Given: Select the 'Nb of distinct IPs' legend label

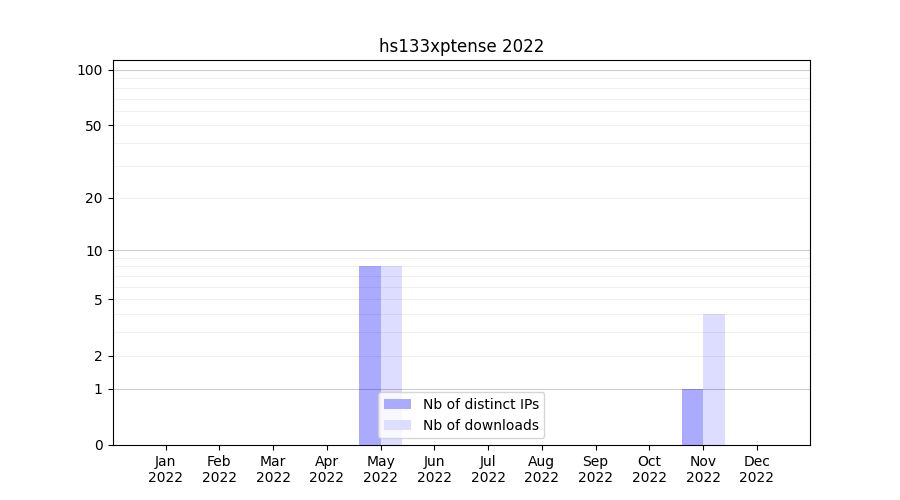Looking at the screenshot, I should click(x=480, y=404).
